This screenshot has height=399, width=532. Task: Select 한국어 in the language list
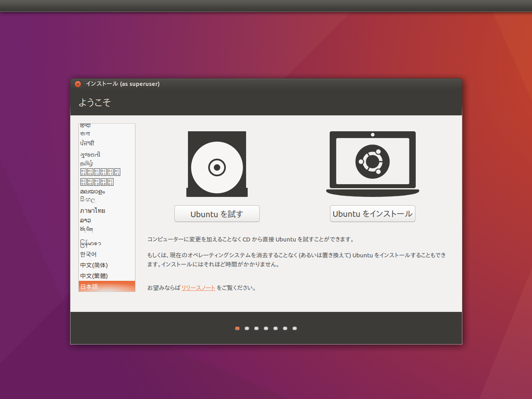(x=107, y=254)
